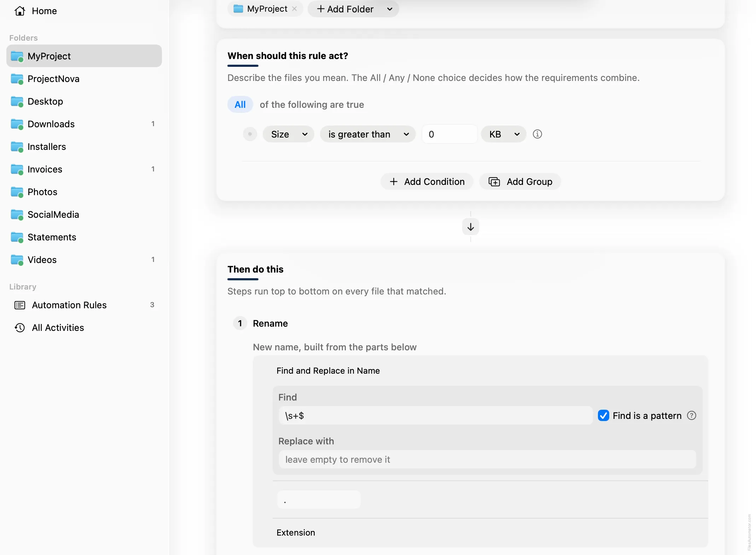Open the 'is greater than' operator dropdown
Image resolution: width=756 pixels, height=555 pixels.
368,134
